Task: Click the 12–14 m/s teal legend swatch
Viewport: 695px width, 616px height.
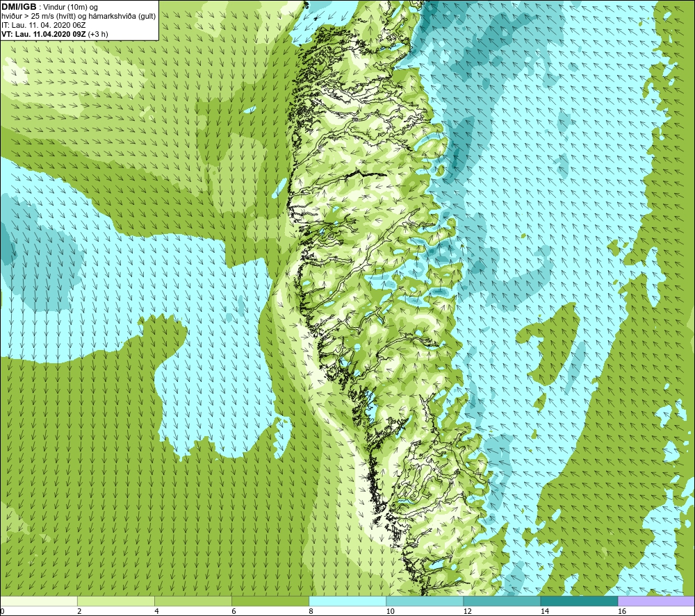Action: coord(502,601)
